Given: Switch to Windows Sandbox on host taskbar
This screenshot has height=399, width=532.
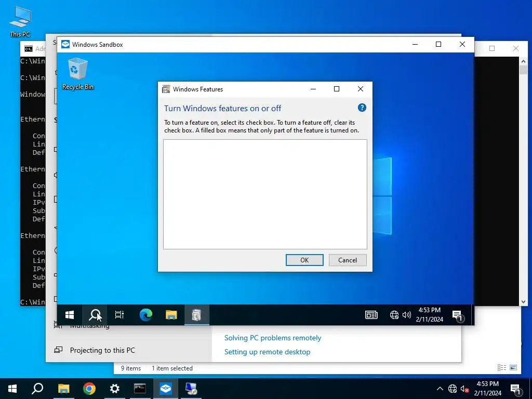Looking at the screenshot, I should pos(166,389).
